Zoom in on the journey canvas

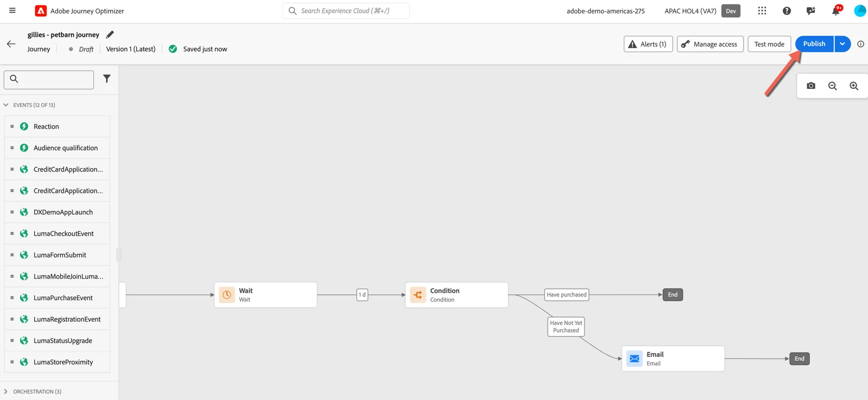(x=854, y=86)
